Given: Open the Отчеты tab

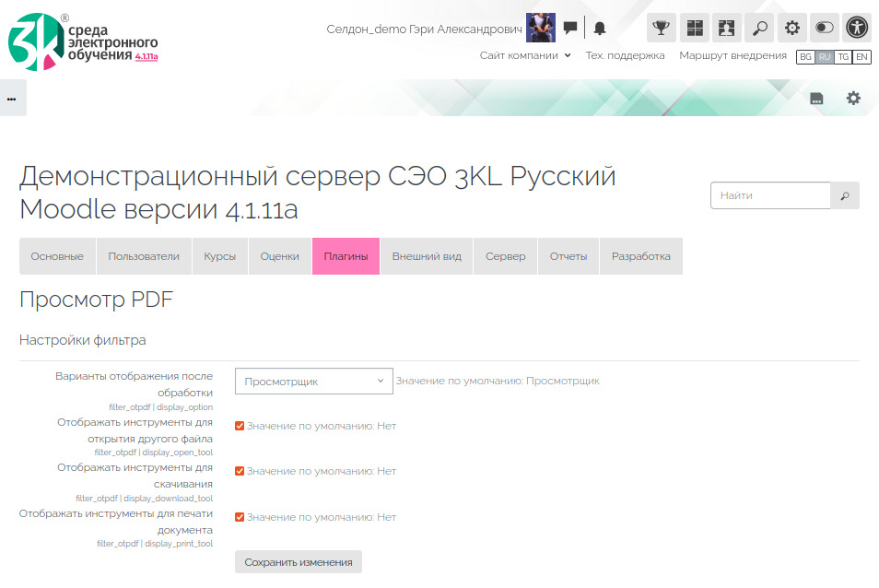Looking at the screenshot, I should 568,256.
